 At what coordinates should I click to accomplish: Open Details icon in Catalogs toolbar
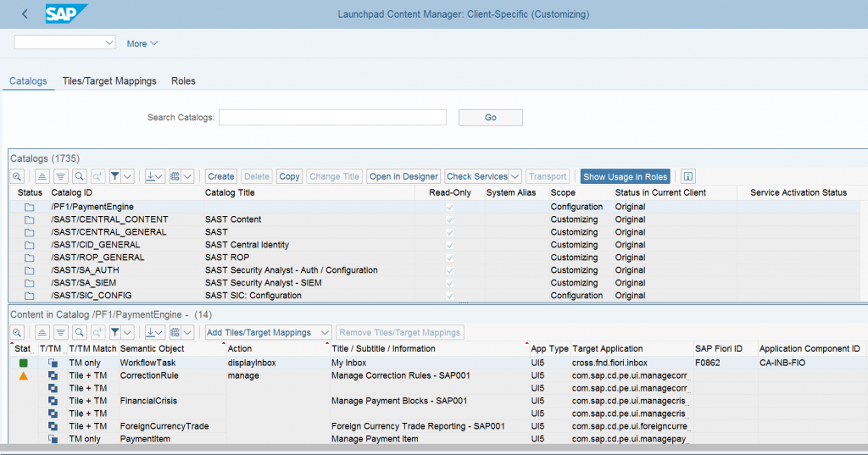point(17,176)
